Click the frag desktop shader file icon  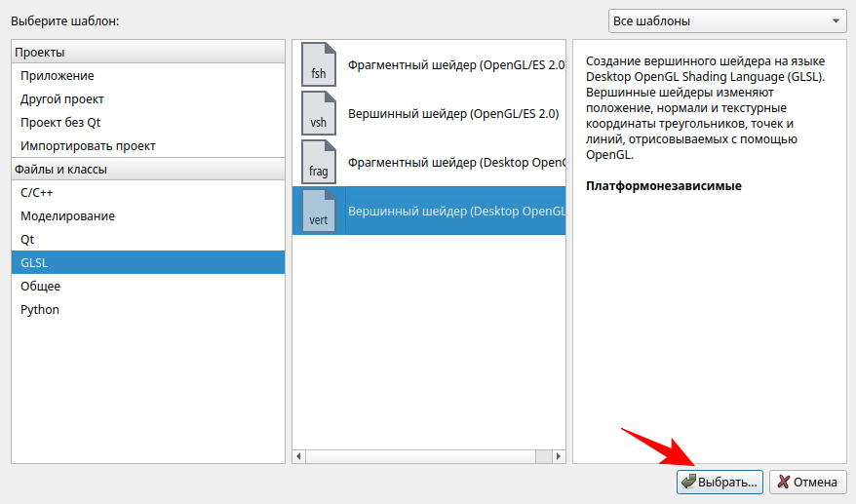[318, 162]
